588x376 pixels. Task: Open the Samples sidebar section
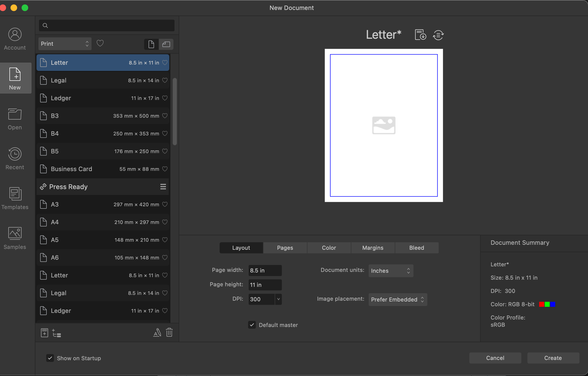[15, 238]
